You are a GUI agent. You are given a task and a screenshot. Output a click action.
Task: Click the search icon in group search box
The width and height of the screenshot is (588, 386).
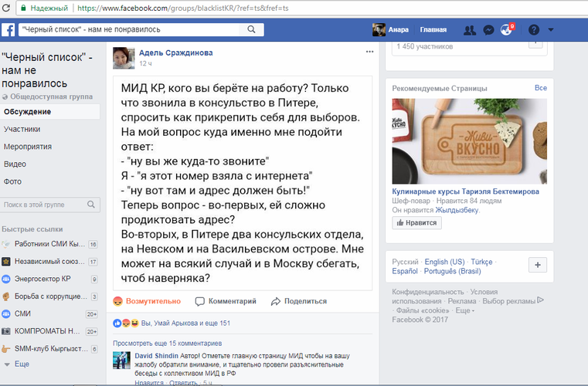tap(91, 205)
